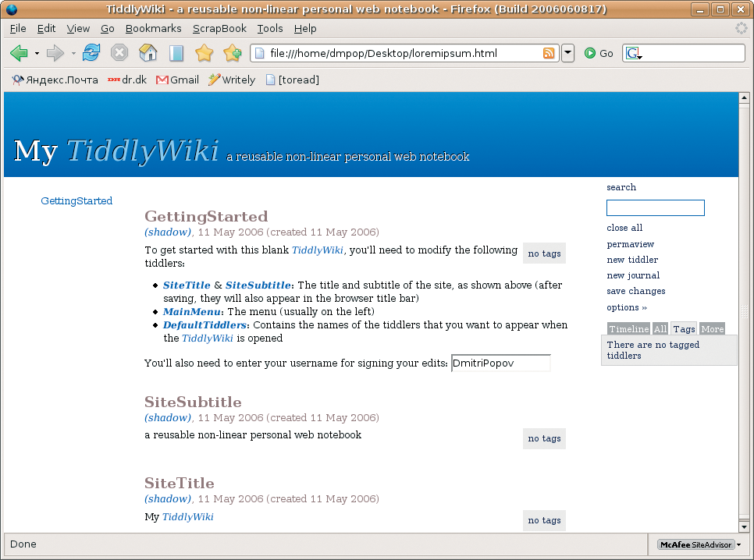Click the SiteTitle link in the bullet list
This screenshot has width=754, height=560.
(x=187, y=285)
